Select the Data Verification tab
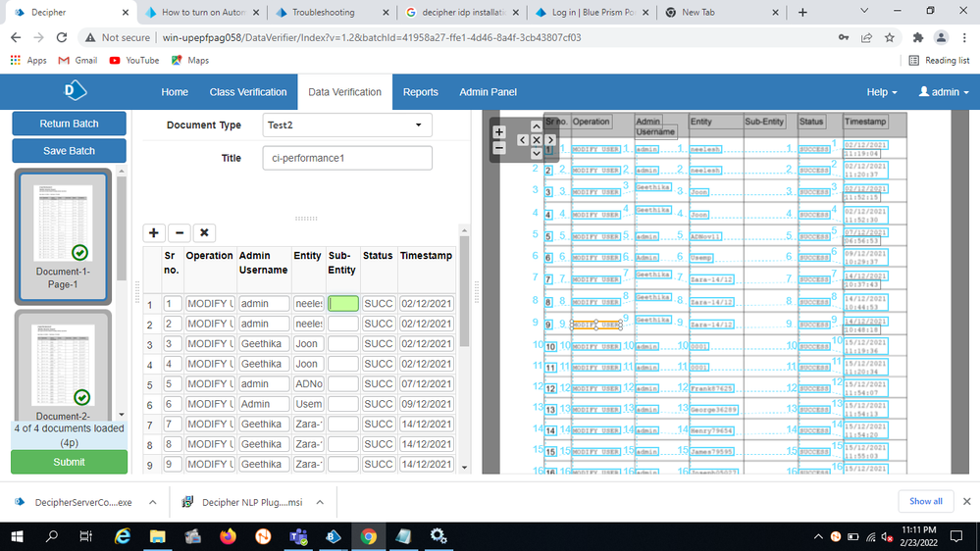 click(x=344, y=92)
